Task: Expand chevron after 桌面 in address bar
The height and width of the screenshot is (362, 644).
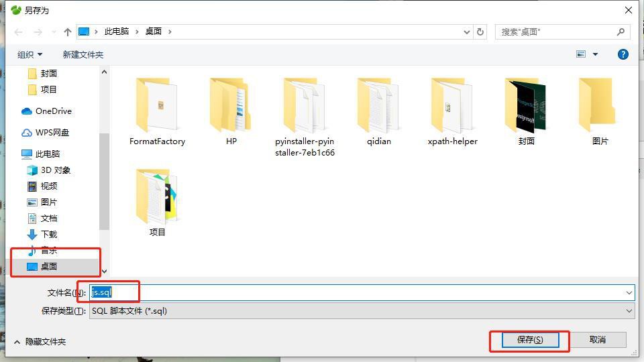Action: [x=170, y=32]
